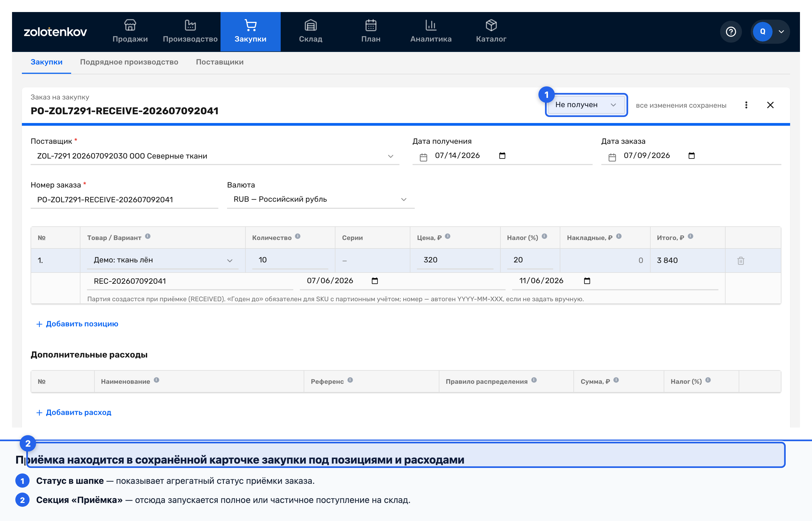Open the Демо: ткань лён product dropdown
The image size is (812, 521).
click(x=163, y=260)
